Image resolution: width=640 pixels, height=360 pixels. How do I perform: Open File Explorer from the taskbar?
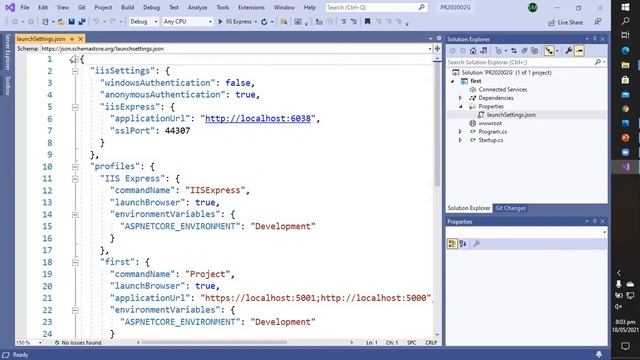(625, 65)
